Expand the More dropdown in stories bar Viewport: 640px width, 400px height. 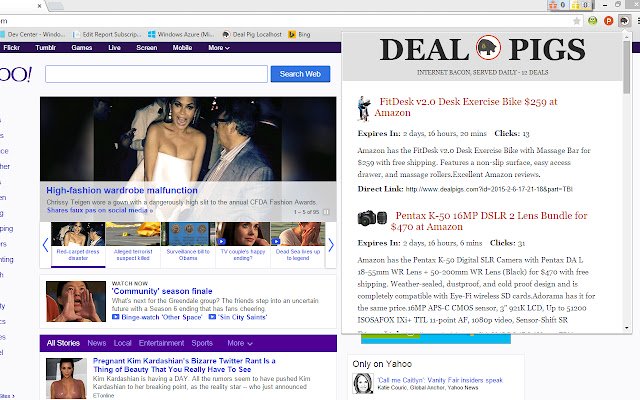(x=240, y=343)
